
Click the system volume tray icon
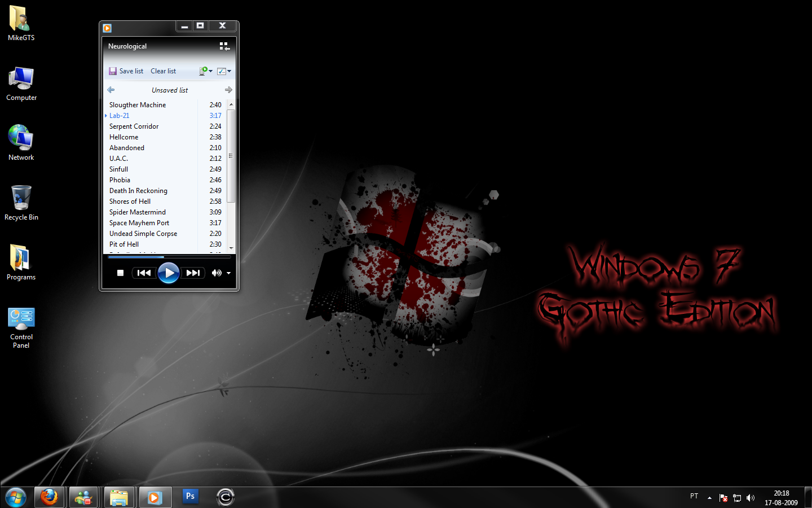(x=751, y=498)
